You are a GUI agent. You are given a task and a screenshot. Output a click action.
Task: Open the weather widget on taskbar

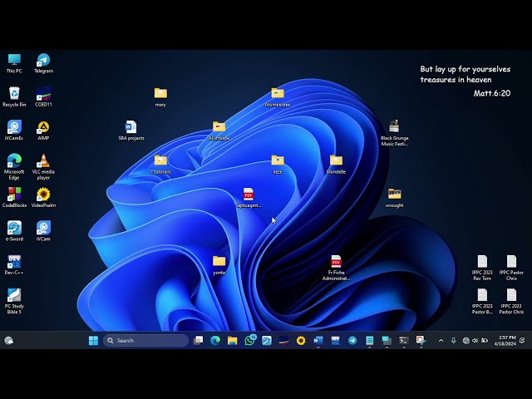coord(9,340)
